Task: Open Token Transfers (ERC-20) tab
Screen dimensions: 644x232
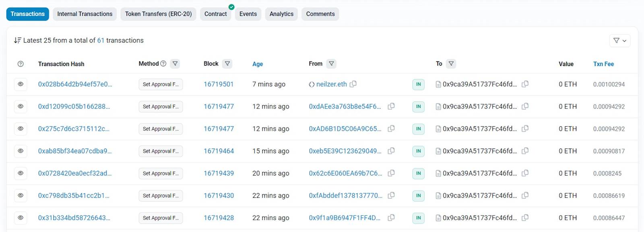Action: click(x=158, y=14)
